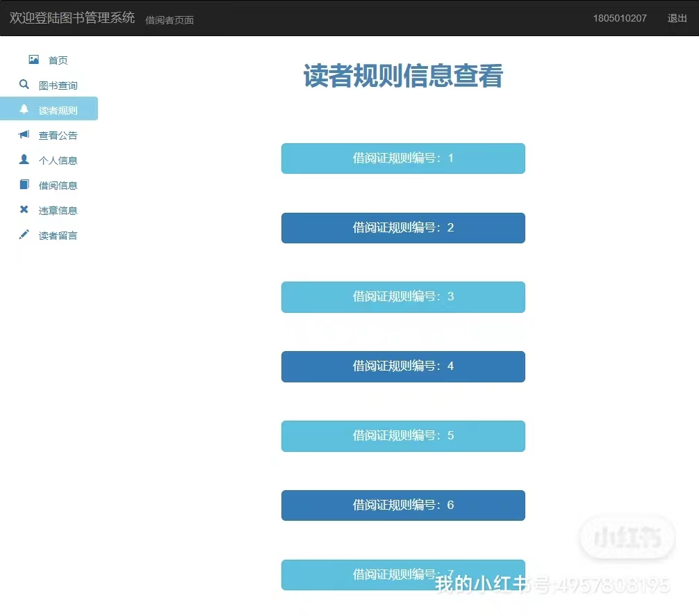Image resolution: width=699 pixels, height=616 pixels.
Task: Expand 借阅证规则编号 1 panel
Action: (x=403, y=159)
